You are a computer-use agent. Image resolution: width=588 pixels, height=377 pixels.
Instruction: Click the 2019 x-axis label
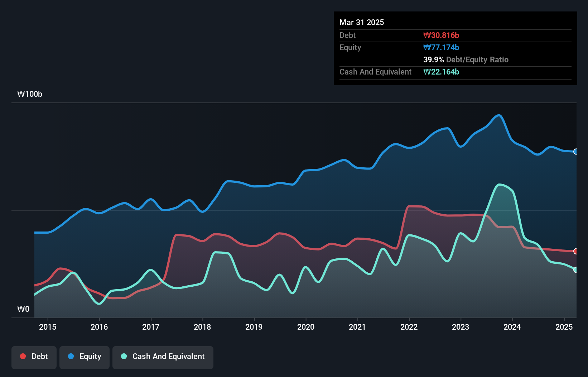[254, 327]
